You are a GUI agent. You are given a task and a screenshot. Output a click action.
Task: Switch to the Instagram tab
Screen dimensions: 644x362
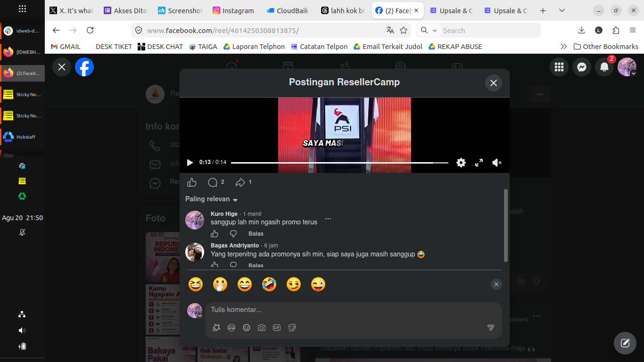click(233, 10)
